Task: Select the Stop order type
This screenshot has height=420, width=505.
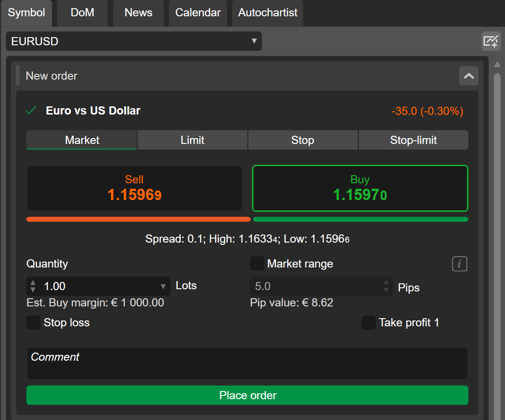Action: [303, 140]
